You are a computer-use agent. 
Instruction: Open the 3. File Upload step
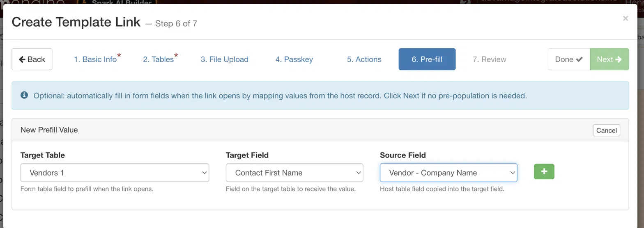pos(224,59)
